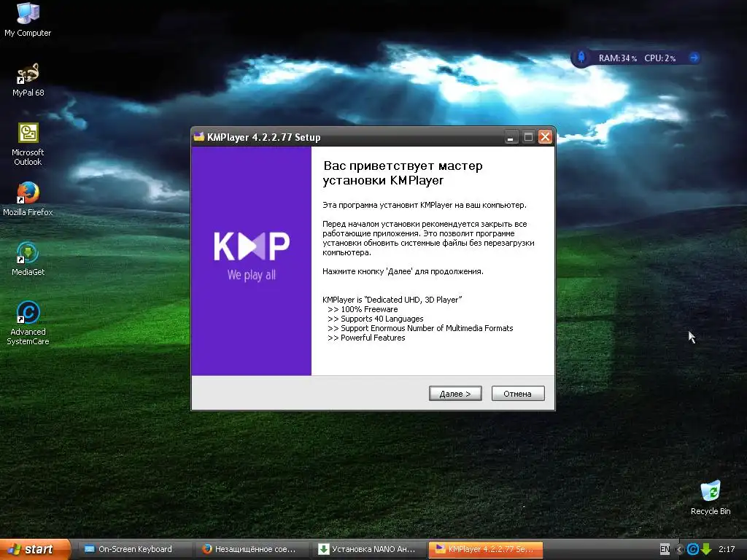The width and height of the screenshot is (747, 560).
Task: Click the EN language indicator in tray
Action: pos(665,549)
